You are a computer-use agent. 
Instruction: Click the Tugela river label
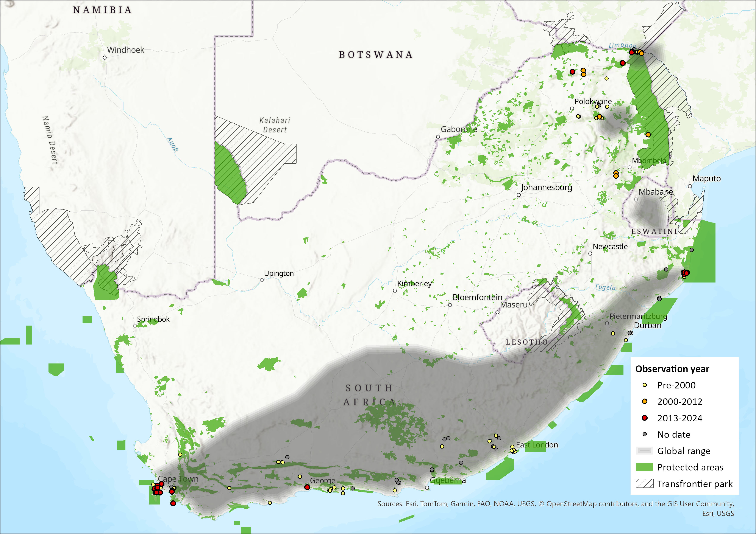(x=605, y=287)
